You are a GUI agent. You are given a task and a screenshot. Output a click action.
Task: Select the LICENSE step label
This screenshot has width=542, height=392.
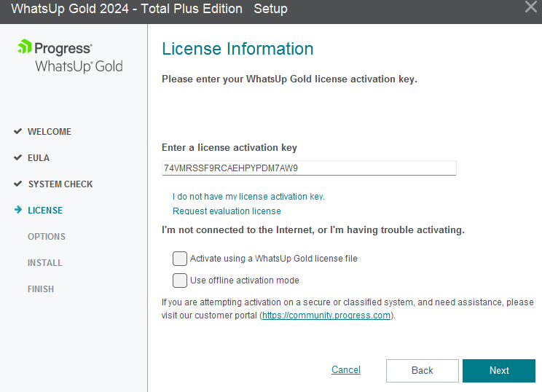(45, 211)
